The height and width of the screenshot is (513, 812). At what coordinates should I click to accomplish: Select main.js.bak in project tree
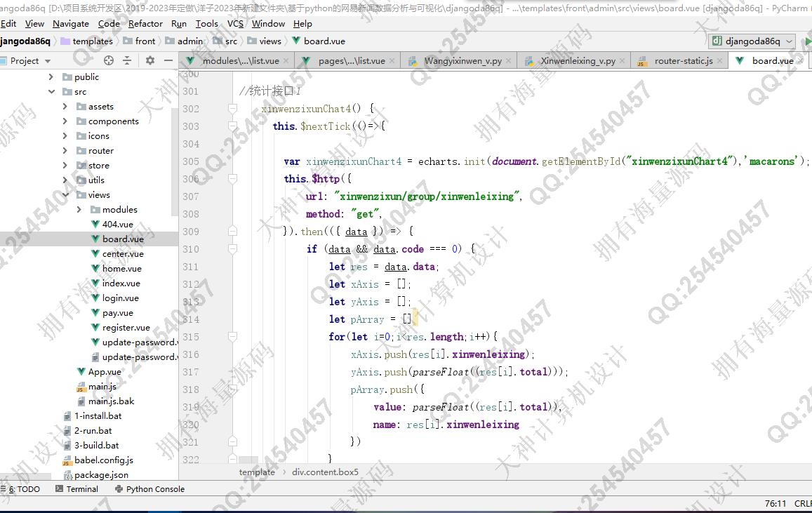[x=111, y=401]
